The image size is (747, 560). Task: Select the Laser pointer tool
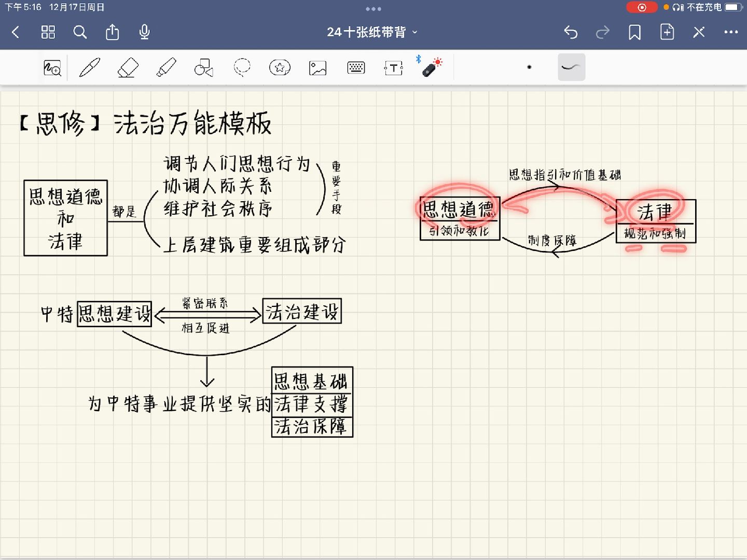[x=432, y=67]
